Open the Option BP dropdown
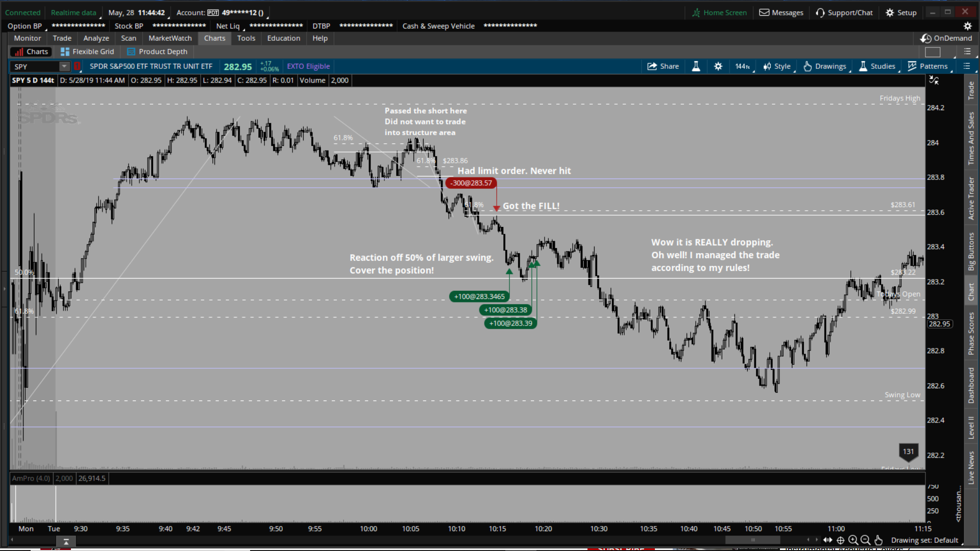 point(27,26)
